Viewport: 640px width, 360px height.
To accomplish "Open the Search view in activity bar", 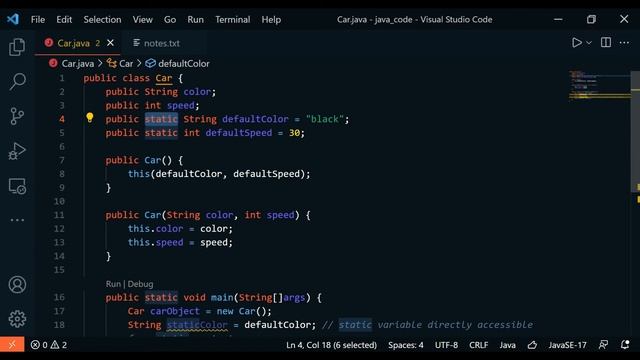I will (x=17, y=81).
